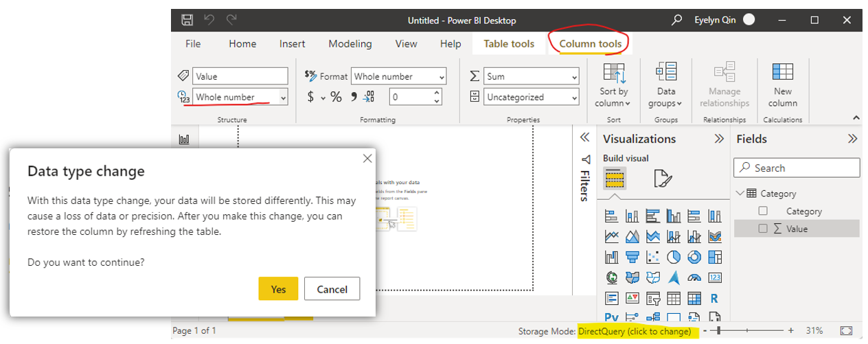Open the Report view icon in left sidebar
This screenshot has width=868, height=344.
(184, 139)
